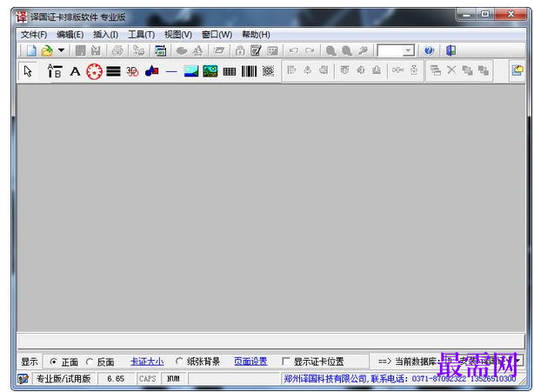
Task: Select the AB text field tool
Action: [55, 71]
